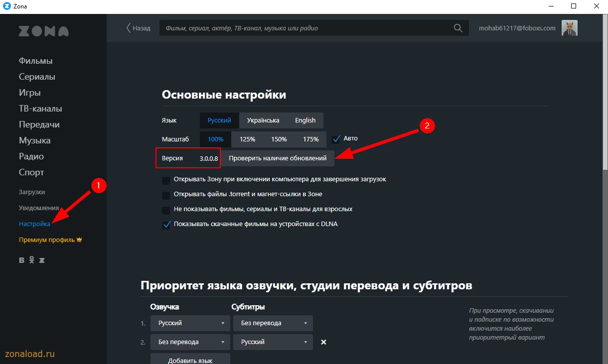Set scale to 125%
Viewport: 608px width, 364px height.
click(247, 139)
